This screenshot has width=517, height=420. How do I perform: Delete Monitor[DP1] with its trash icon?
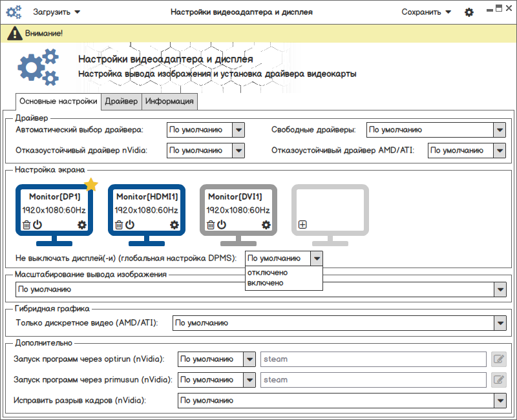coord(26,225)
